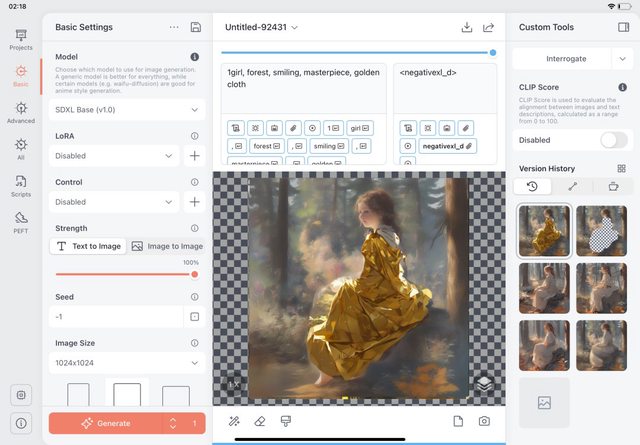Switch to the Advanced sidebar tab
640x445 pixels.
point(20,112)
